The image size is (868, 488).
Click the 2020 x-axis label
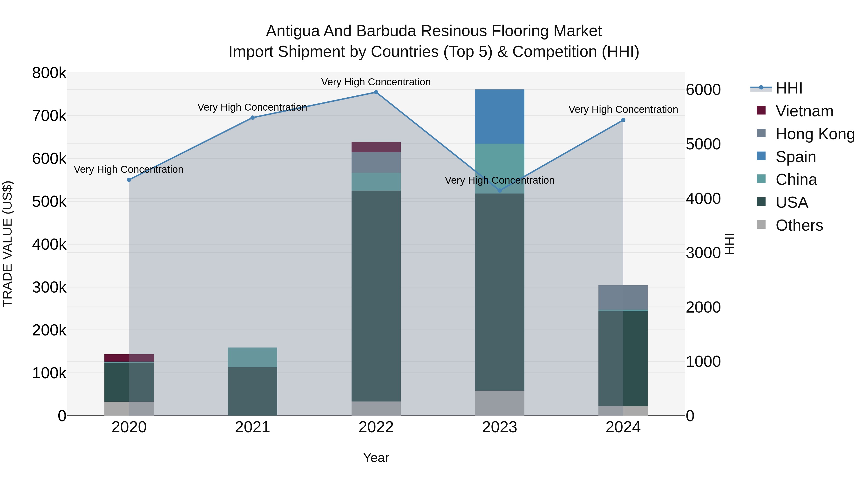(x=129, y=427)
